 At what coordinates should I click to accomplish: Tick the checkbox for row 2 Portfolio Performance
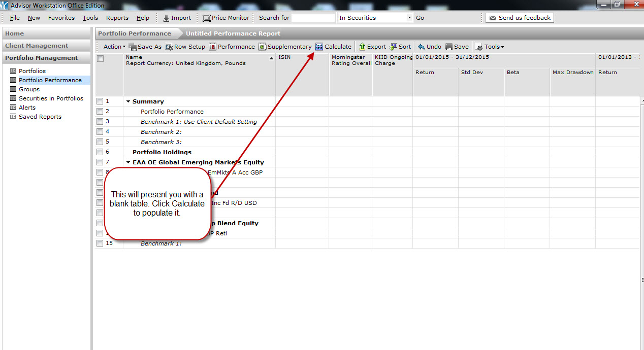[x=100, y=112]
